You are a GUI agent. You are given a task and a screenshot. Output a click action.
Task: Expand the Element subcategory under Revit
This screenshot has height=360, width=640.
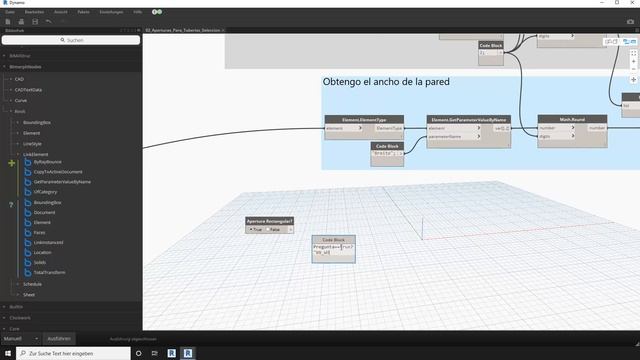click(x=18, y=133)
